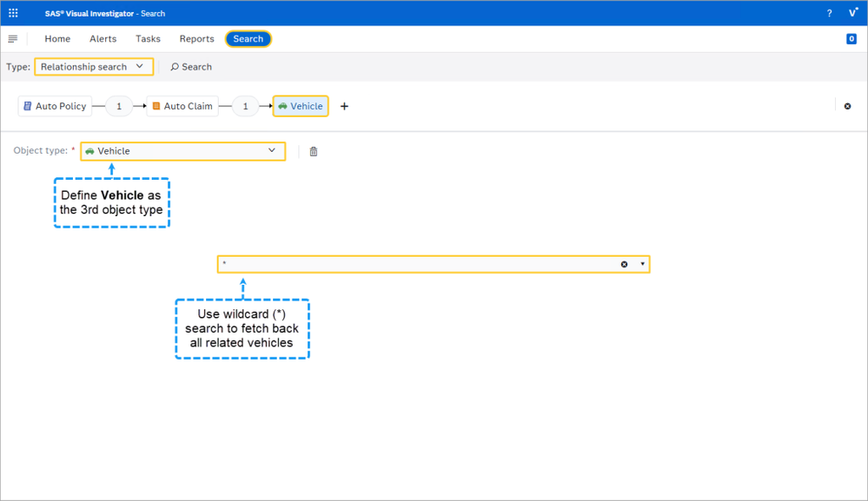Expand the search field options arrow
This screenshot has width=868, height=501.
(642, 264)
